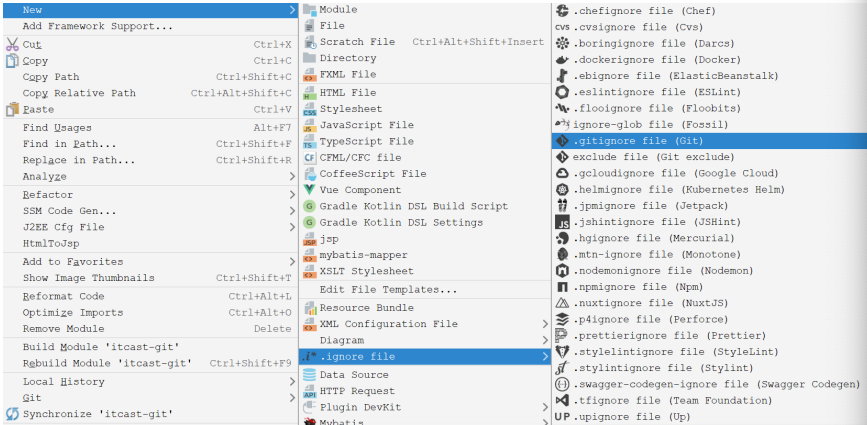This screenshot has width=867, height=425.
Task: Click the Npm ignore icon
Action: [562, 287]
